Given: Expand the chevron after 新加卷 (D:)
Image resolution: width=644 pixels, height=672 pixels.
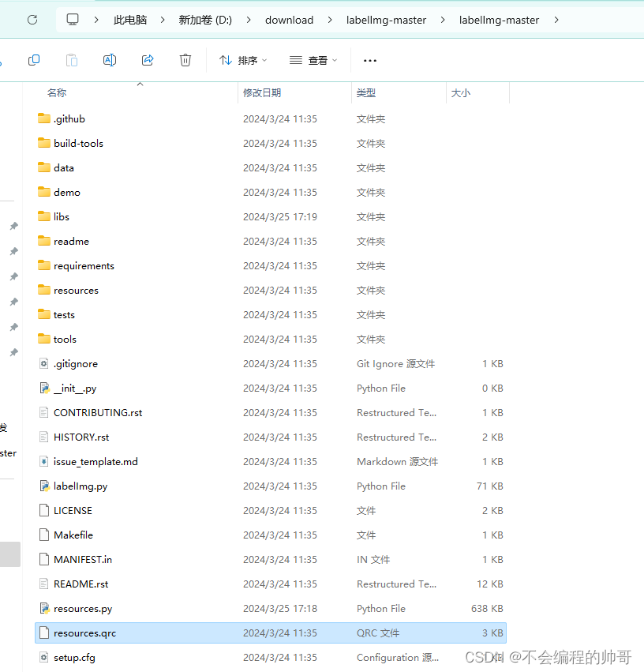Looking at the screenshot, I should click(249, 19).
